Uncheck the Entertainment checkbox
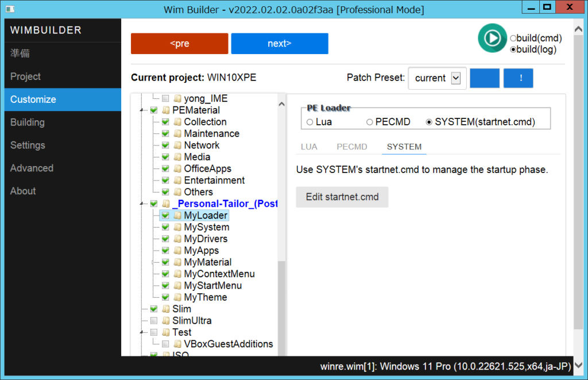The height and width of the screenshot is (380, 588). (x=165, y=181)
